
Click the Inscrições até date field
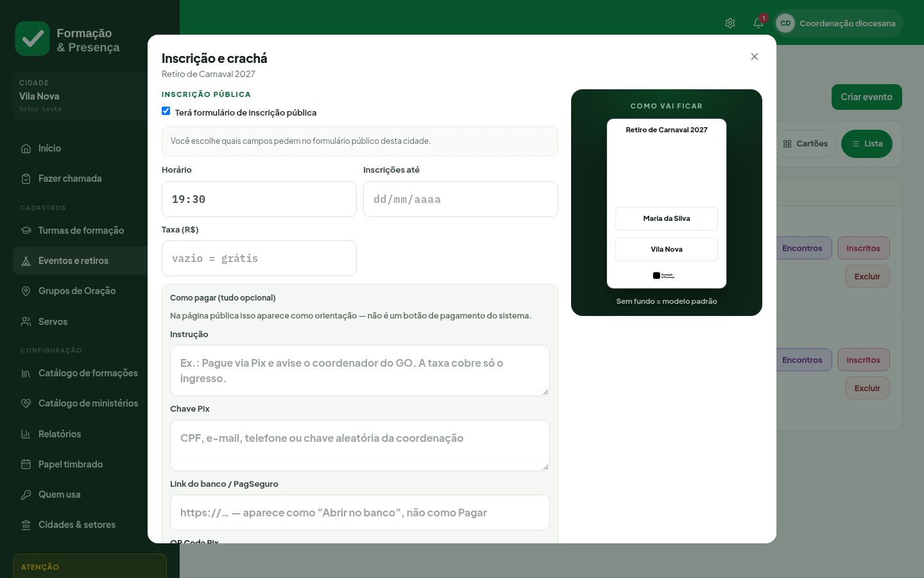tap(461, 199)
